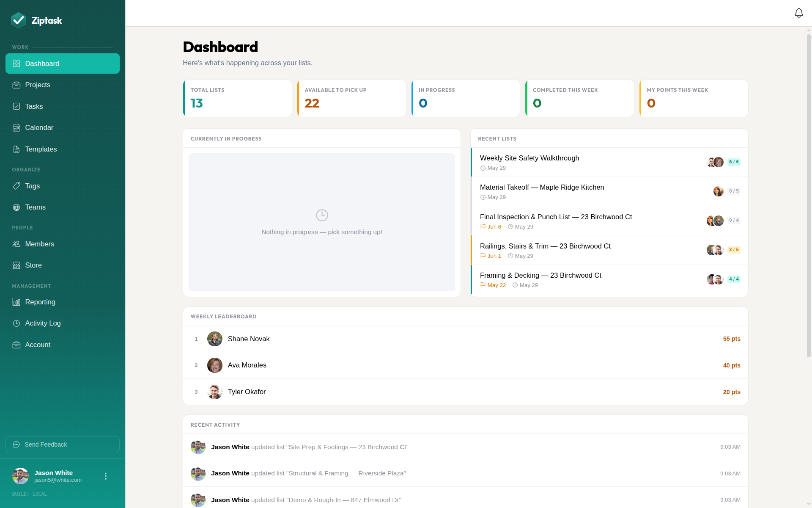Click the Dashboard grid icon
812x508 pixels.
coord(16,63)
